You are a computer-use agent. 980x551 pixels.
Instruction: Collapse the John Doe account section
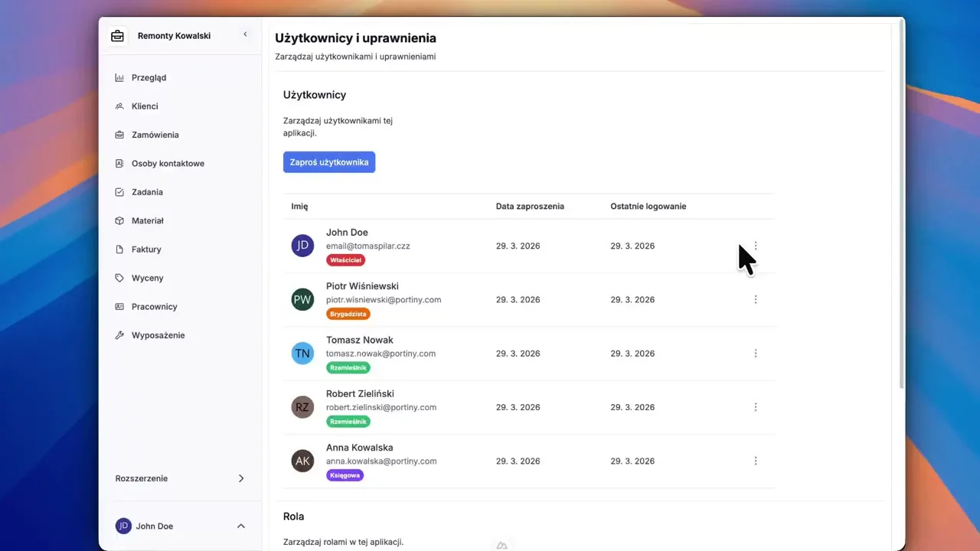[x=241, y=526]
